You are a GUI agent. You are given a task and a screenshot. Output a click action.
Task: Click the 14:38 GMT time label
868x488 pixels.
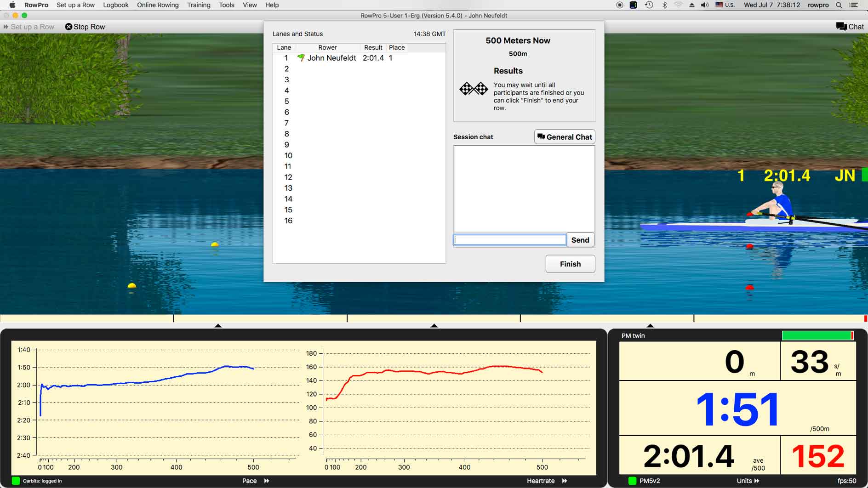[x=429, y=34]
